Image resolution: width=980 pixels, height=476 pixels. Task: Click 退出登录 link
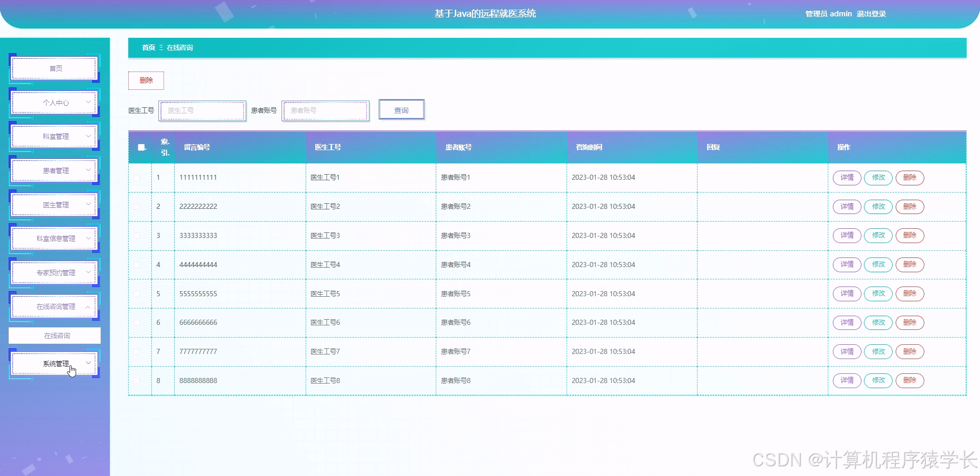871,14
